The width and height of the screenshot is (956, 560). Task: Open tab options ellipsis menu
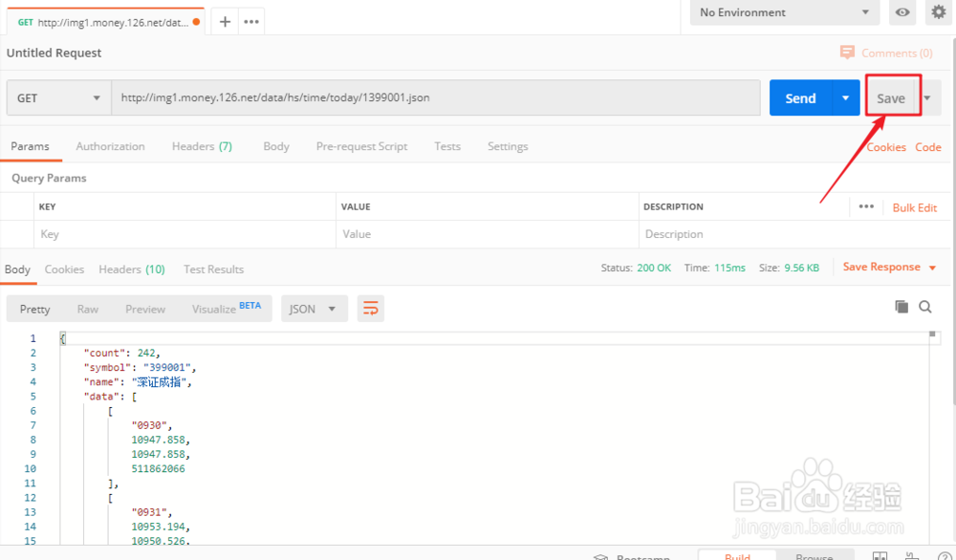coord(251,22)
